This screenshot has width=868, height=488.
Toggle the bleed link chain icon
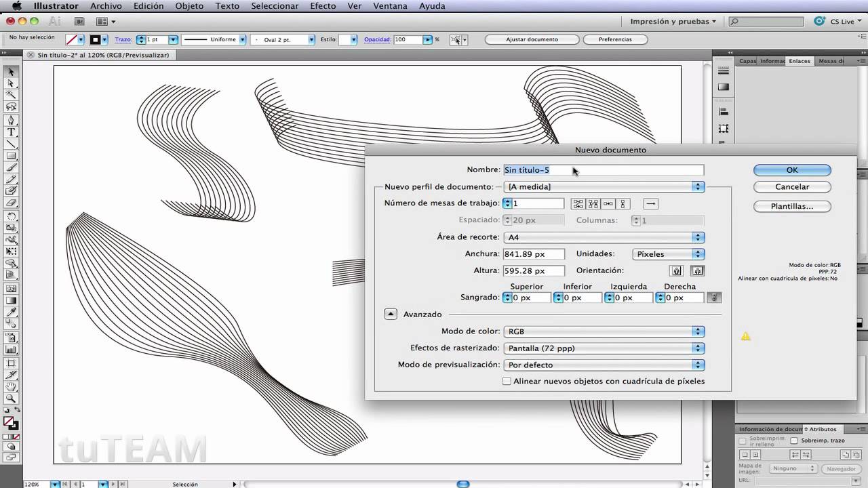[713, 298]
